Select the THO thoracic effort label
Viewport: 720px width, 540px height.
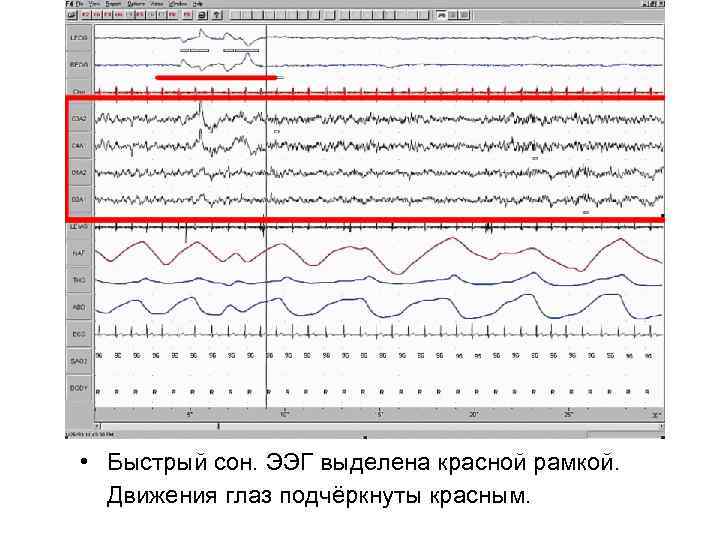(x=79, y=280)
